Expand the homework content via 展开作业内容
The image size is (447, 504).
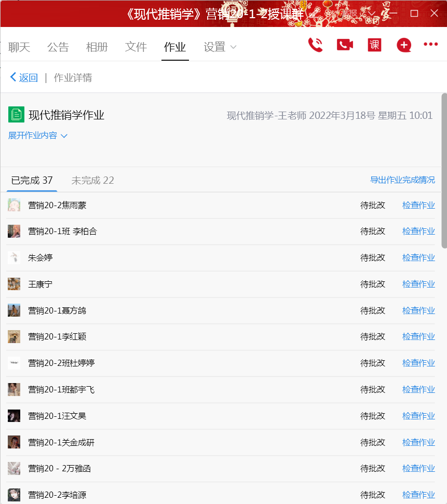[37, 135]
